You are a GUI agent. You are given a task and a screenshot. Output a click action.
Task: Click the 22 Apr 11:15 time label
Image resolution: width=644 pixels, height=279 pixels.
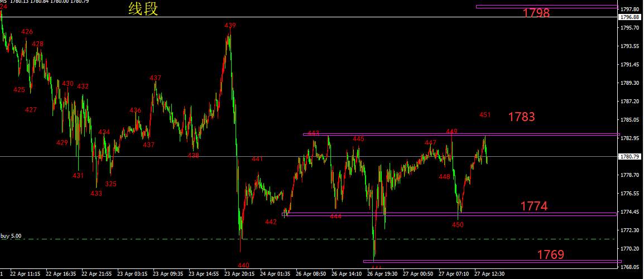pos(25,273)
